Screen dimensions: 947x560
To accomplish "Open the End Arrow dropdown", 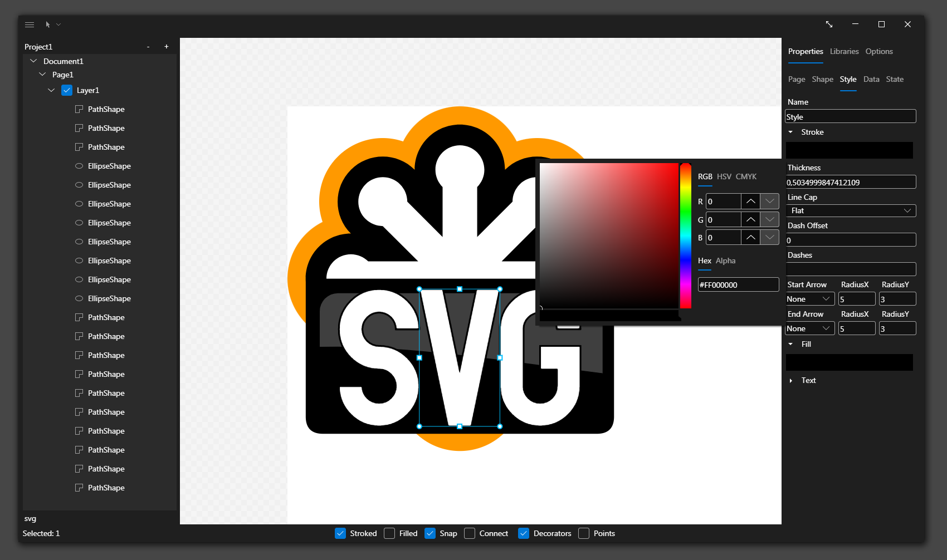I will point(810,328).
